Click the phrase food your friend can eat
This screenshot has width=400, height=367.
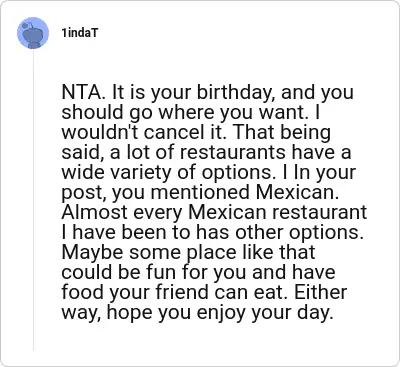pyautogui.click(x=173, y=292)
